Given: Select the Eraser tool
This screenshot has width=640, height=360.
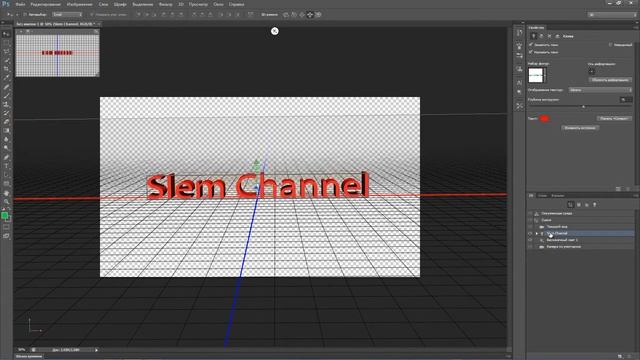Looking at the screenshot, I should (6, 122).
